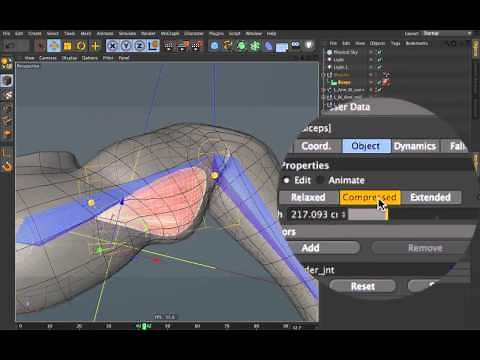Click the green NURBS generator icon

point(242,46)
